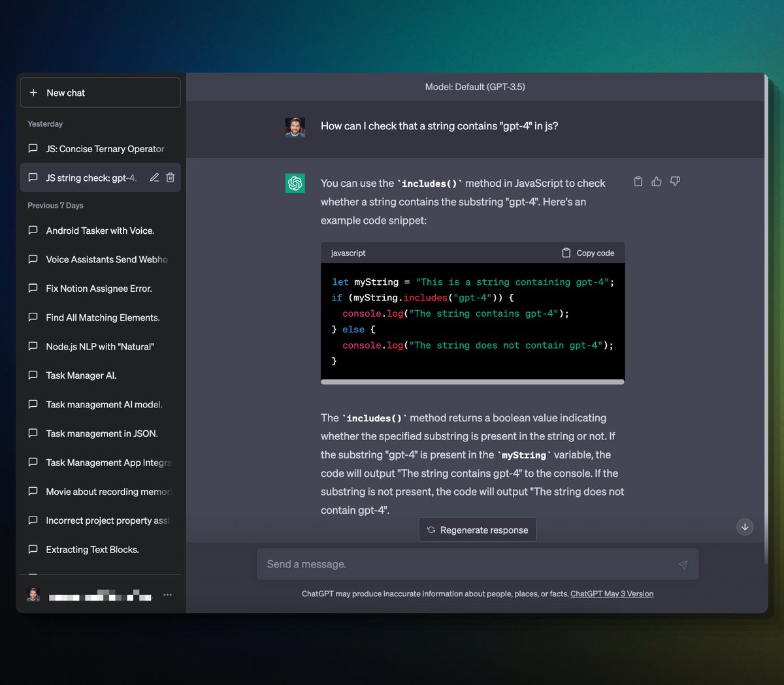Delete the chat using the trash icon

(170, 177)
